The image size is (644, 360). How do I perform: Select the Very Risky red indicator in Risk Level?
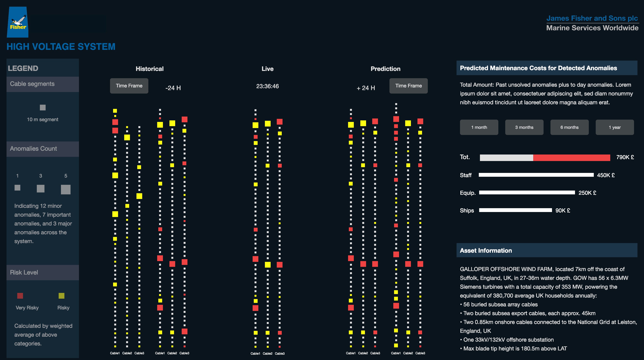point(20,296)
